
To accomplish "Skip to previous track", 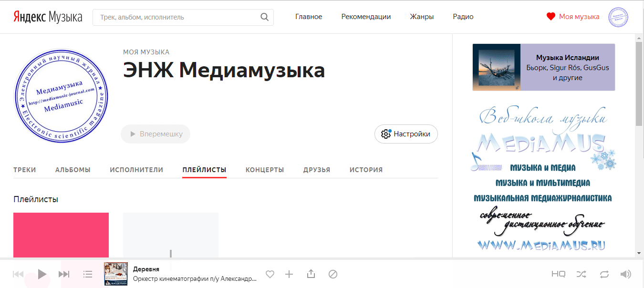I will (18, 274).
